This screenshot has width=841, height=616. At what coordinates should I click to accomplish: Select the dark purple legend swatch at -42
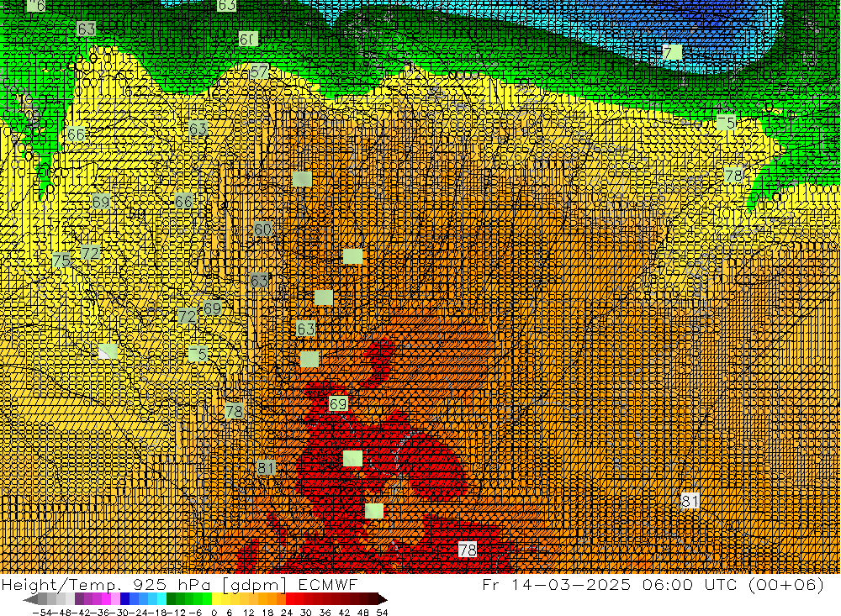coord(79,599)
